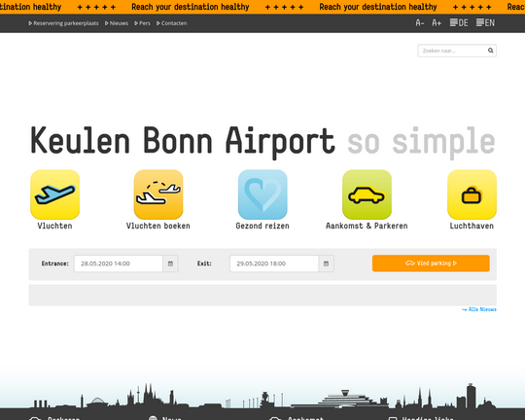This screenshot has height=420, width=525.
Task: Open the Alle Nieuws link
Action: tap(479, 309)
